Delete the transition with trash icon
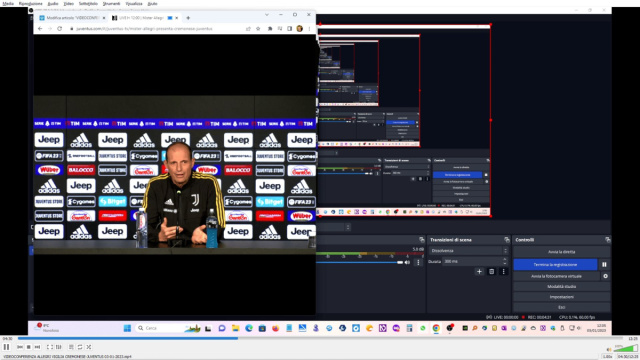 [x=491, y=271]
